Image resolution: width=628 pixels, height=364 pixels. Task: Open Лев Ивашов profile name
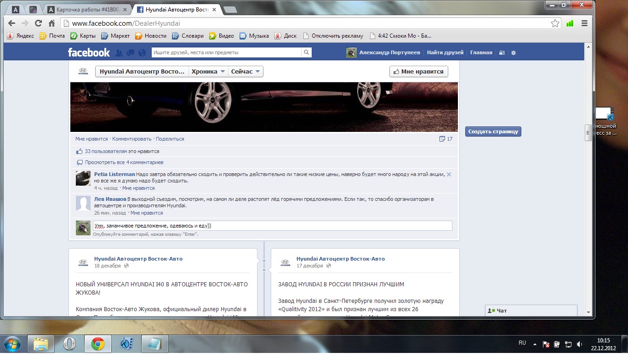click(x=110, y=199)
